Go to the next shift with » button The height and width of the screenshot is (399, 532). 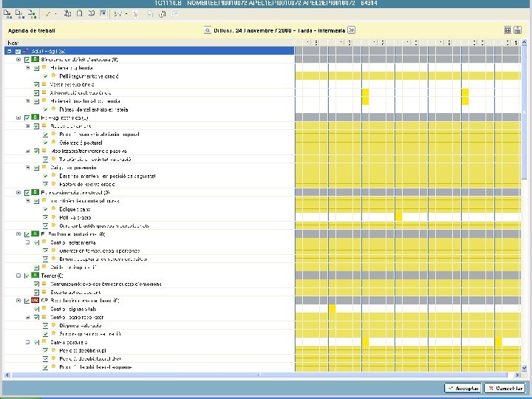point(352,30)
